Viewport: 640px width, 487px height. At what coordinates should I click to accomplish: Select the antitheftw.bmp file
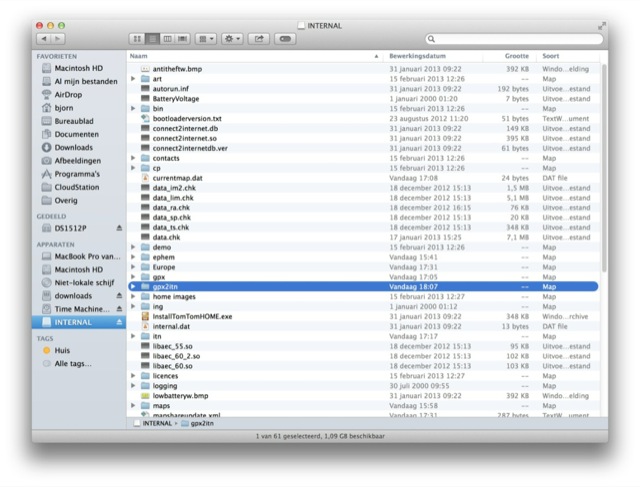pos(362,69)
